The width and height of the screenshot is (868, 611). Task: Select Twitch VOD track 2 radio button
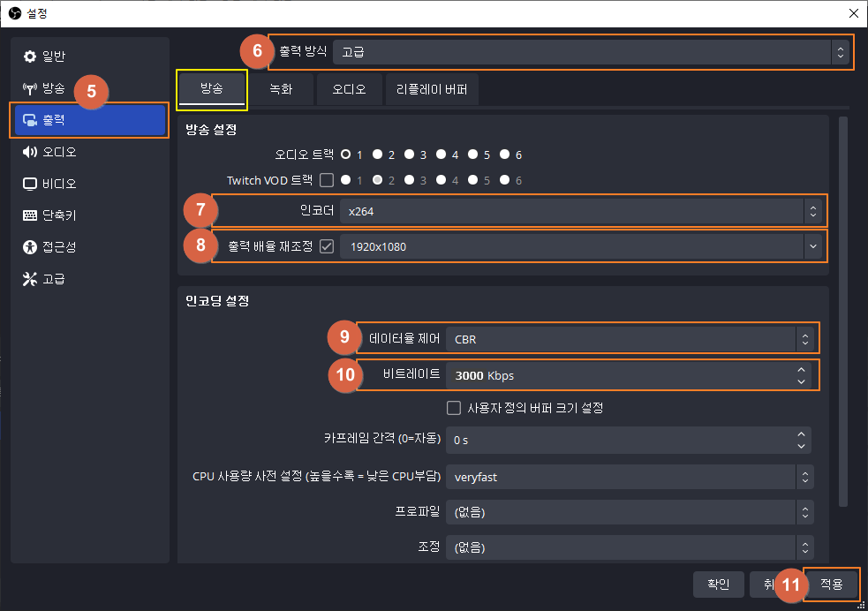point(378,180)
